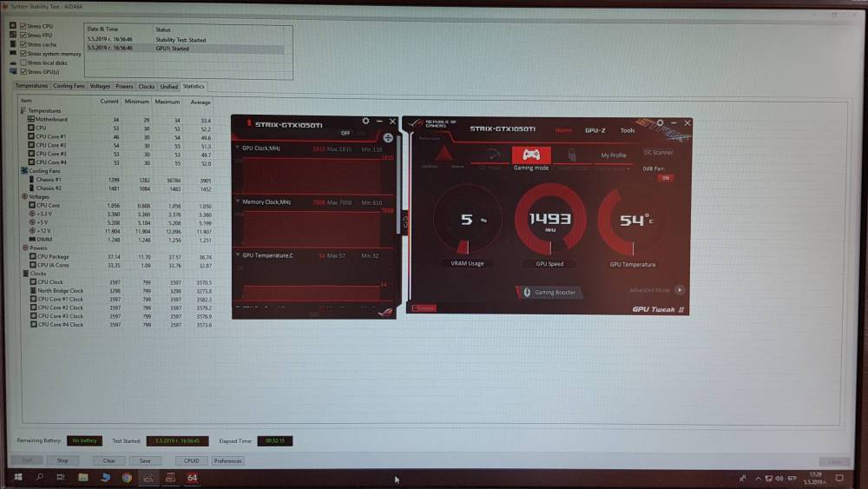This screenshot has height=489, width=868.
Task: Click the Save button
Action: pyautogui.click(x=145, y=460)
